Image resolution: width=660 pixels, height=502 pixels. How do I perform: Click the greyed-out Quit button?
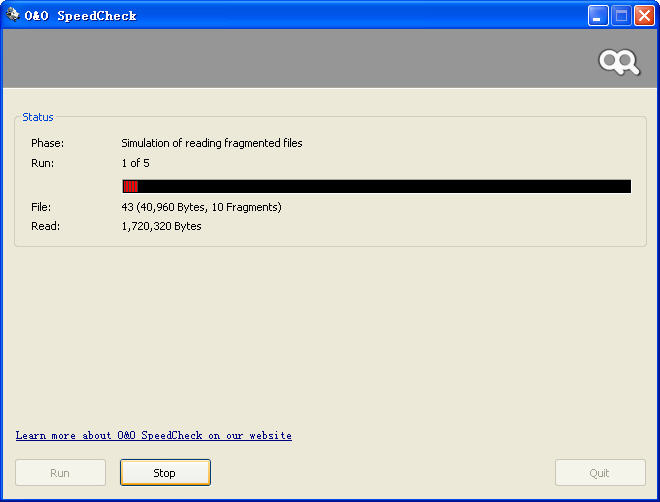pyautogui.click(x=600, y=473)
